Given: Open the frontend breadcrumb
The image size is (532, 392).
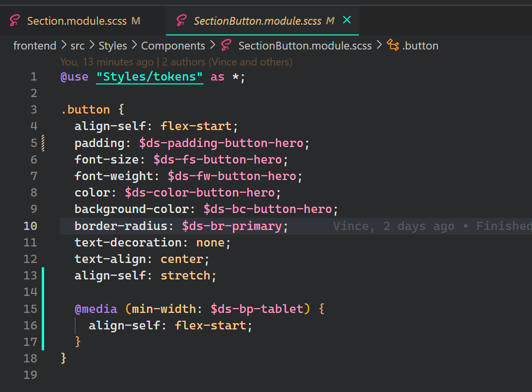Looking at the screenshot, I should 34,46.
